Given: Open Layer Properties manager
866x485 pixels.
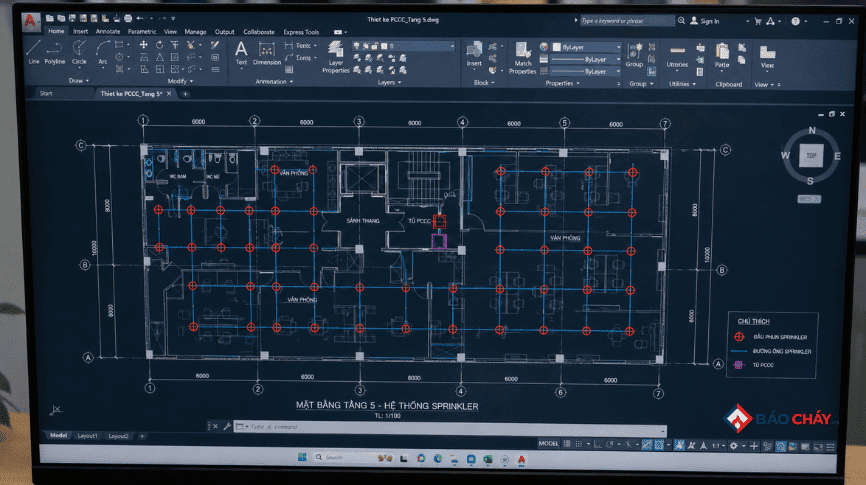Looking at the screenshot, I should point(335,56).
